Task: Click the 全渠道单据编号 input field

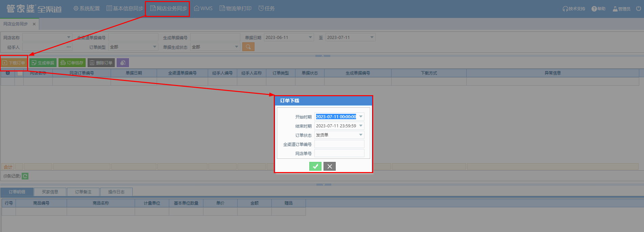Action: (133, 37)
